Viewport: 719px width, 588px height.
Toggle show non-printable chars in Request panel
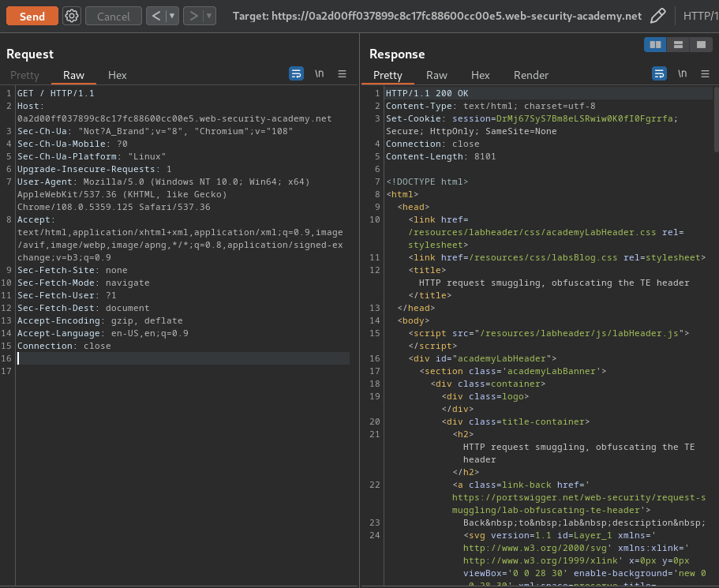point(319,73)
